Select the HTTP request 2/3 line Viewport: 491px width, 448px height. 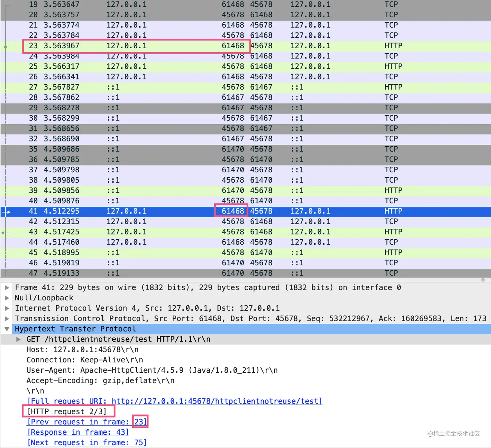pos(67,412)
